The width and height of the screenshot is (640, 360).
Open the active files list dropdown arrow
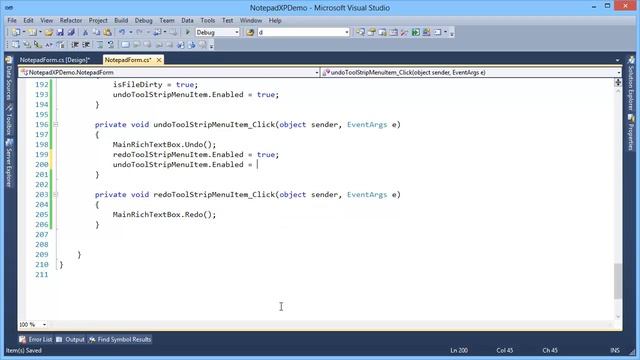618,60
